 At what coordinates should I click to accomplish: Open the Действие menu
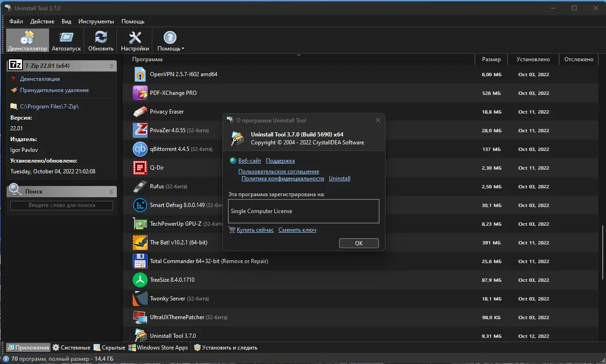click(x=42, y=21)
